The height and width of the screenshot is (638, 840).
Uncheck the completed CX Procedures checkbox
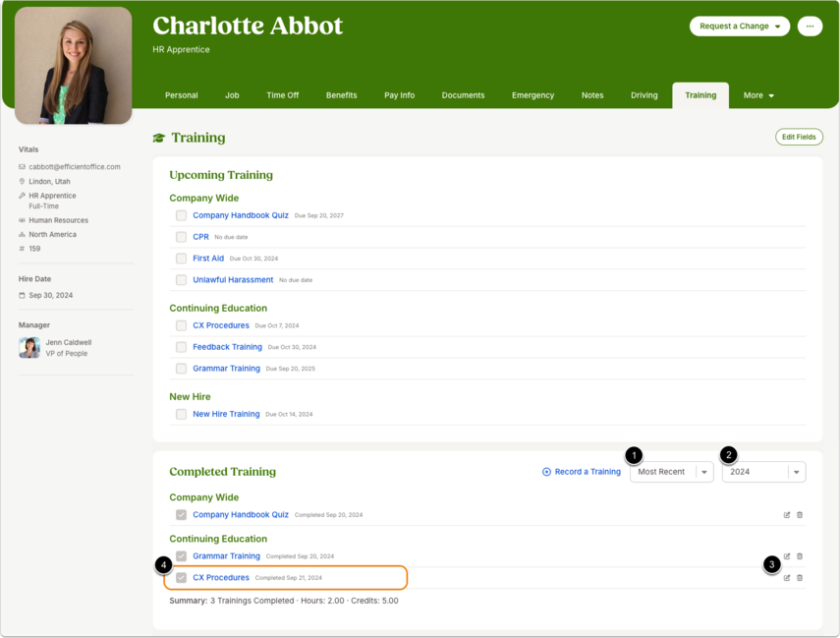click(181, 577)
